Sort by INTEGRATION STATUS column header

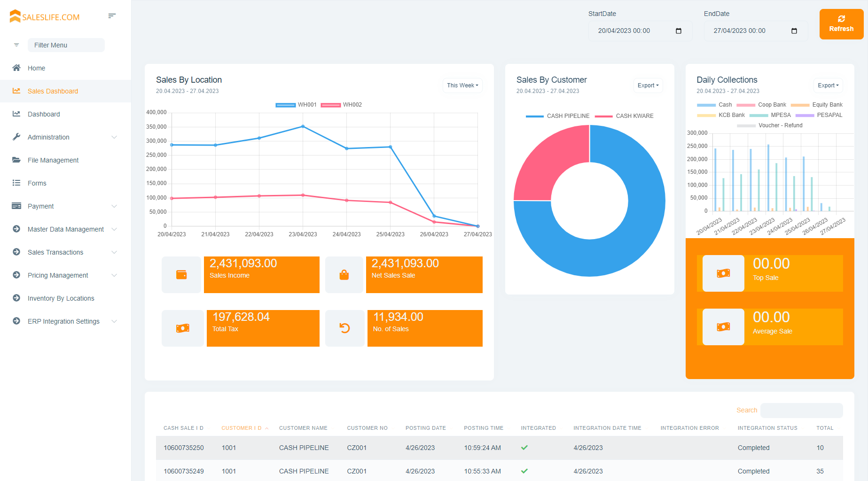tap(767, 428)
